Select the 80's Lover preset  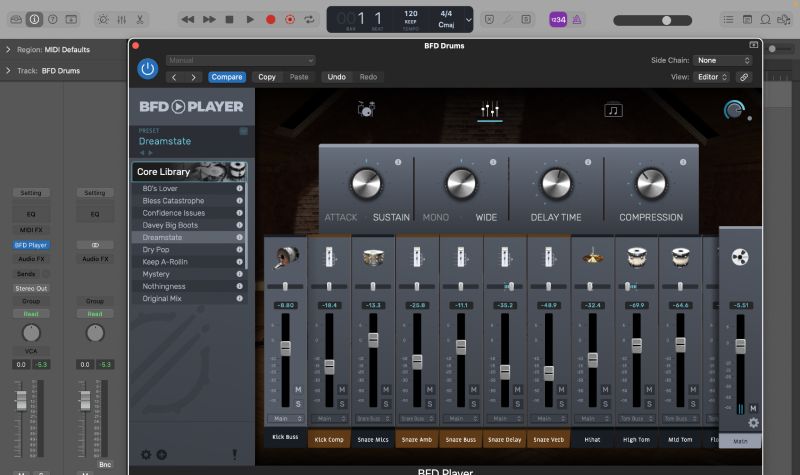pos(160,188)
